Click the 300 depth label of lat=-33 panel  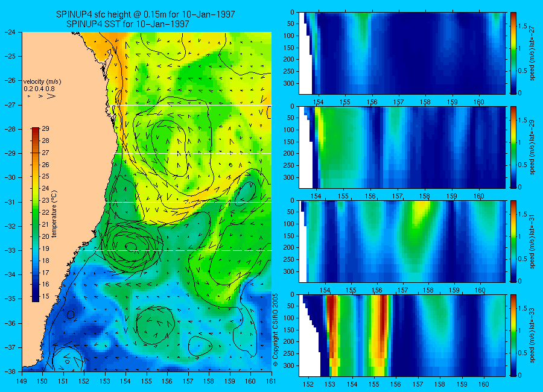pos(289,365)
